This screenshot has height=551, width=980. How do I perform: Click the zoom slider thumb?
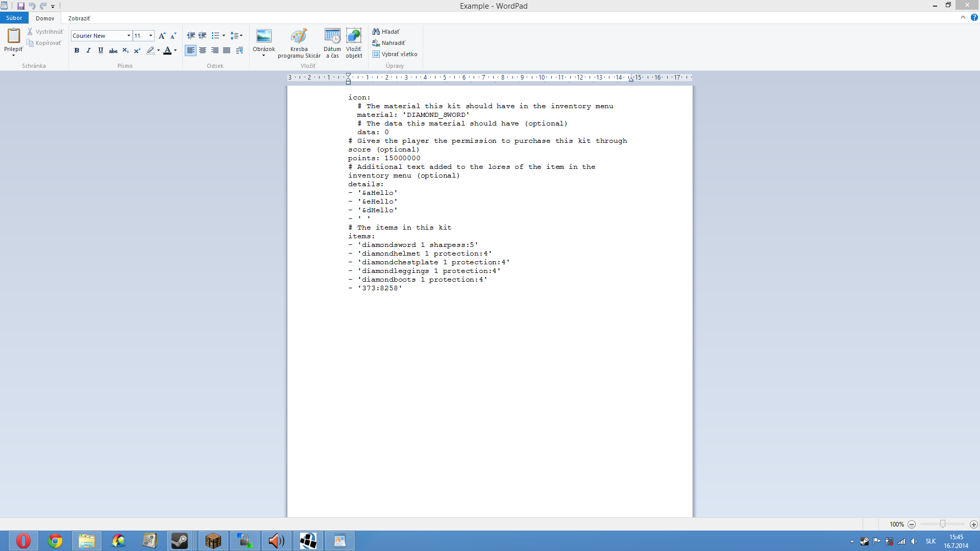(x=943, y=524)
